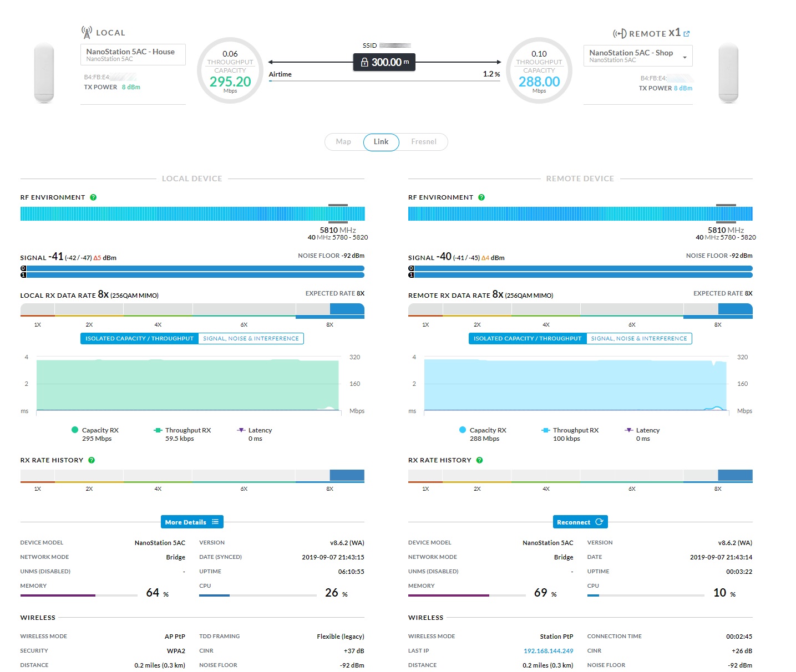Click the connection time value 00:02:45
Viewport: 796px width, 672px height.
tap(739, 637)
